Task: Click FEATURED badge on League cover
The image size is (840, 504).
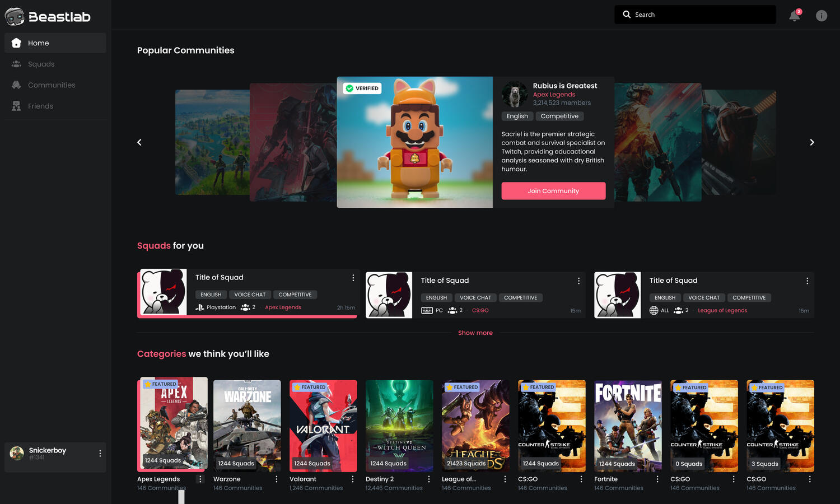Action: click(x=462, y=387)
